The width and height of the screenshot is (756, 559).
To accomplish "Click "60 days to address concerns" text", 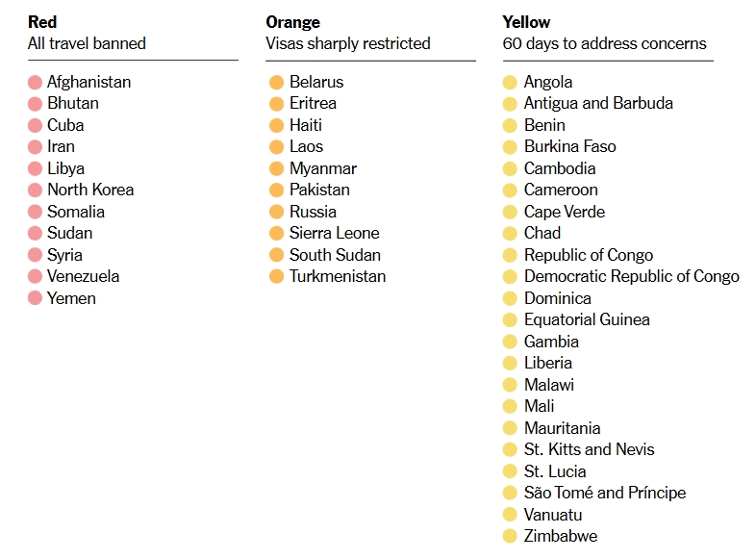I will click(604, 43).
